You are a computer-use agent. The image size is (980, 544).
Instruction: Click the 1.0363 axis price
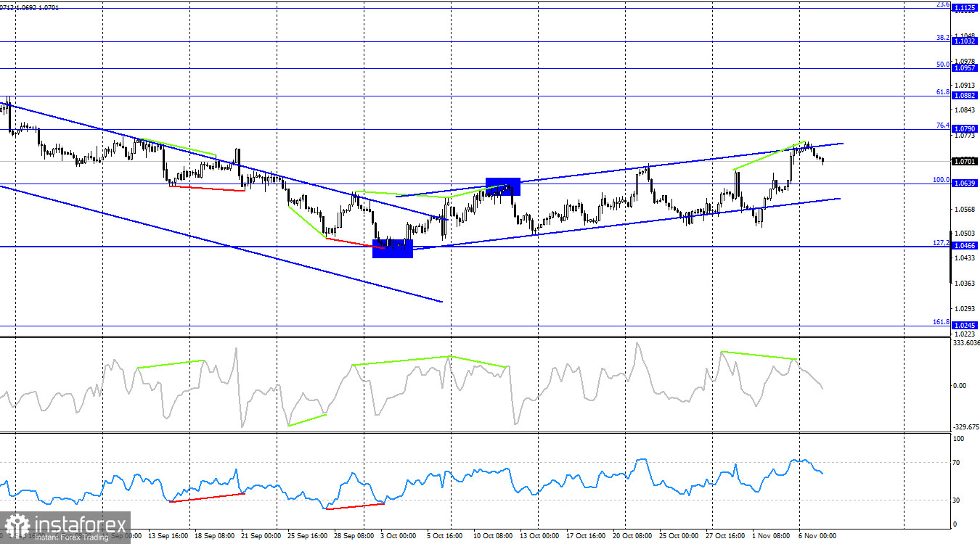(965, 284)
